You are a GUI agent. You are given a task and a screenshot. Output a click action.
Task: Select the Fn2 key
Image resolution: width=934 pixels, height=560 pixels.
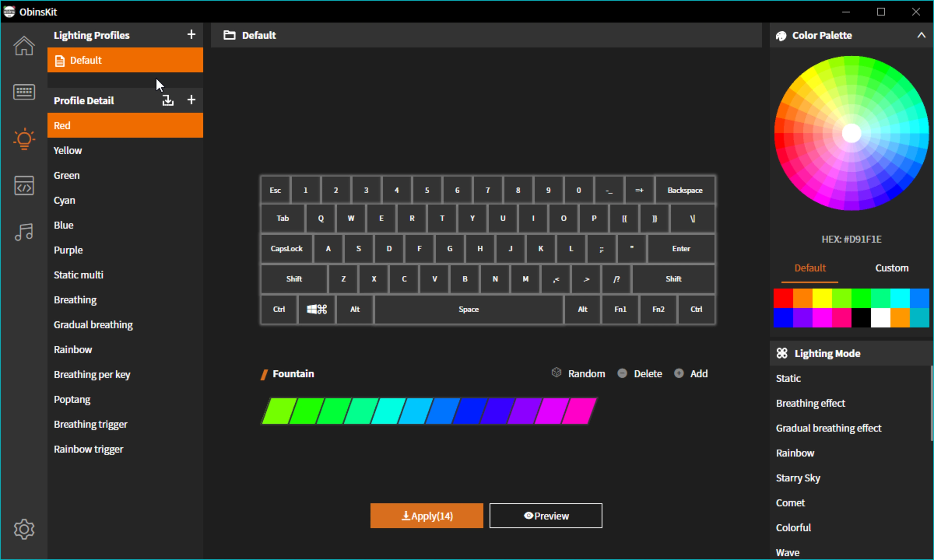click(x=658, y=309)
